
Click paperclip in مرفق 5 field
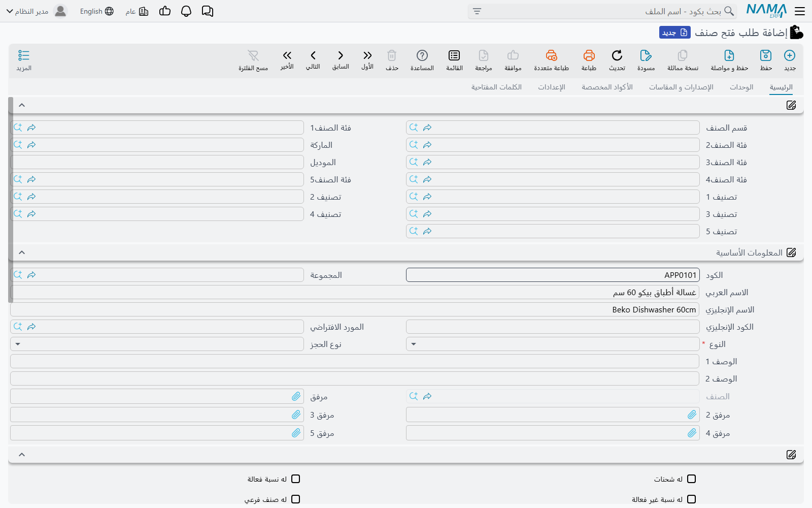[x=296, y=433]
